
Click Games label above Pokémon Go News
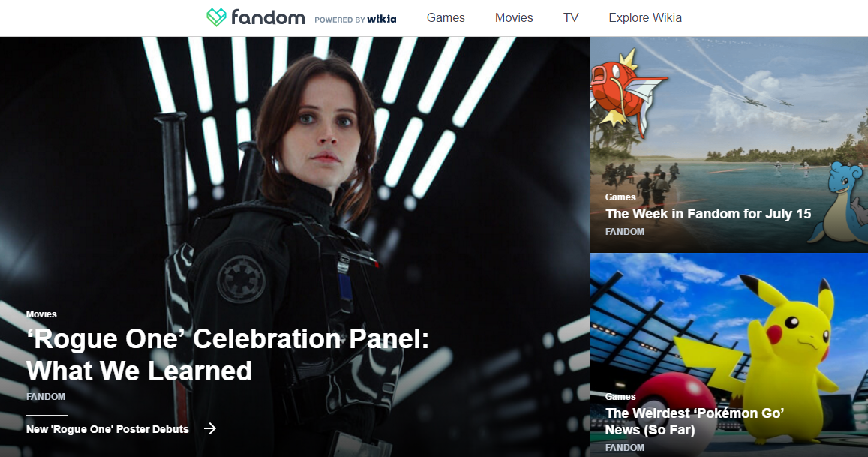pos(620,397)
